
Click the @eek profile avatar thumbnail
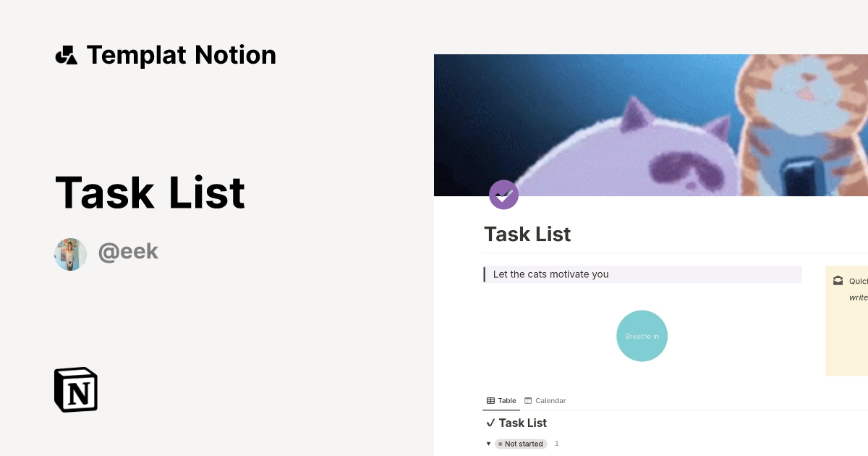point(70,254)
